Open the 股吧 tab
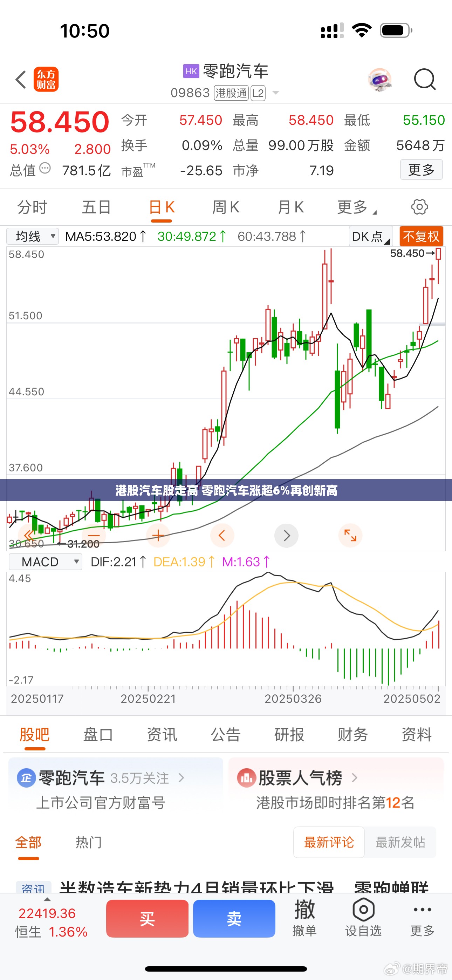Screen dimensions: 452x980 35,735
